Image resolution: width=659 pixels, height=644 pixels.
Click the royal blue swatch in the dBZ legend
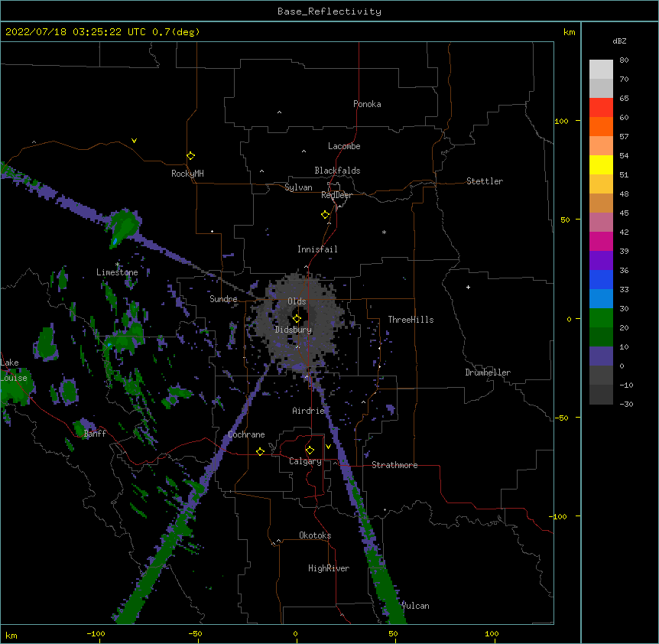[601, 279]
